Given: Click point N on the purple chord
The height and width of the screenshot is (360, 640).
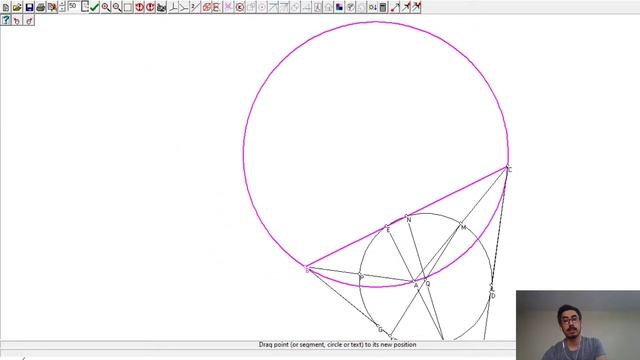Looking at the screenshot, I should tap(406, 216).
